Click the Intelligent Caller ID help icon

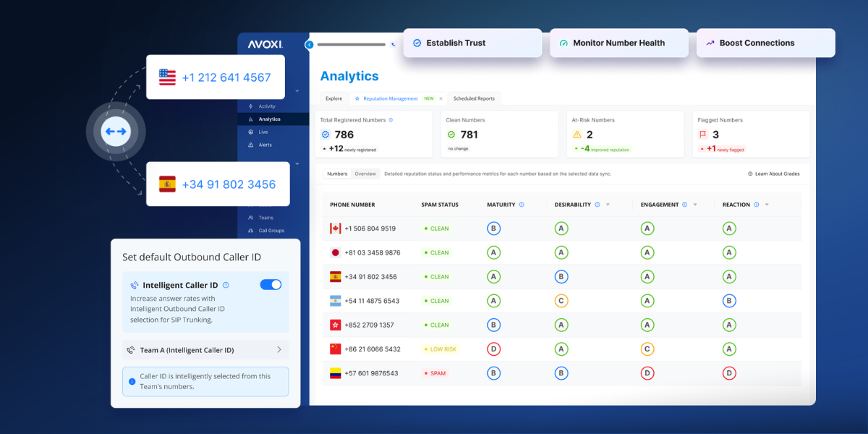pyautogui.click(x=226, y=285)
